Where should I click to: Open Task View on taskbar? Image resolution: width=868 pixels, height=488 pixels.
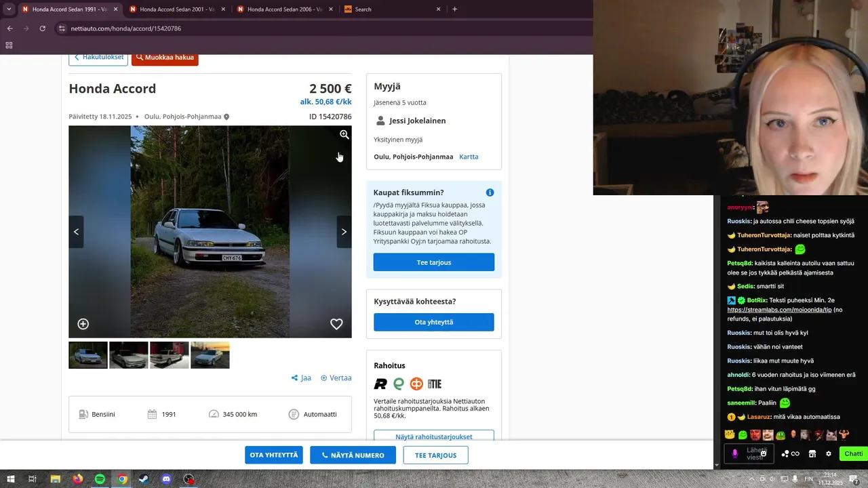point(32,479)
